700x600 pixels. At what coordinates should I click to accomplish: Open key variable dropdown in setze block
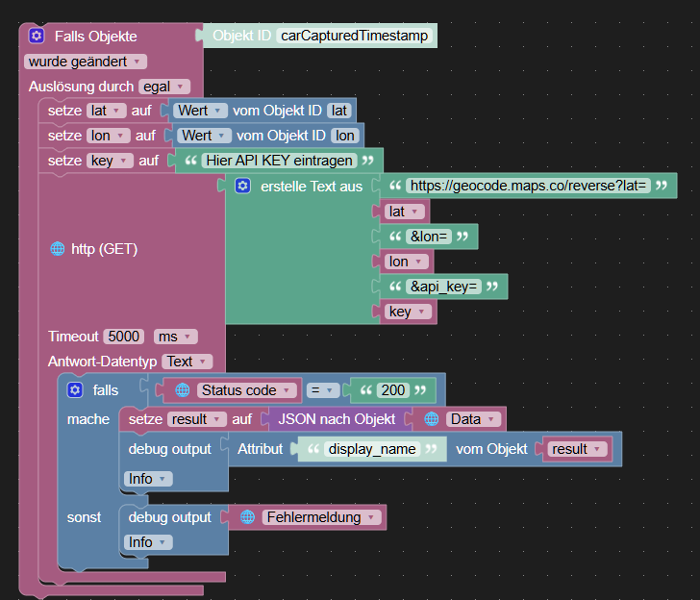110,161
